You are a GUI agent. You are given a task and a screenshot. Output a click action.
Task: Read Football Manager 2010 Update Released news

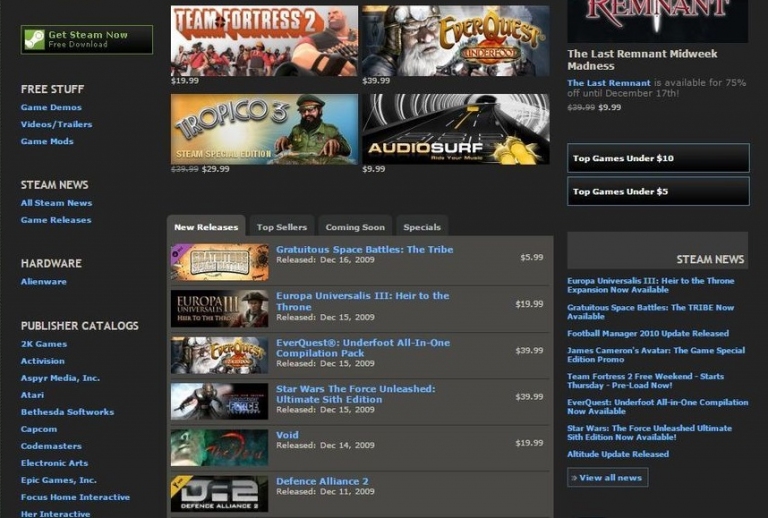point(648,333)
